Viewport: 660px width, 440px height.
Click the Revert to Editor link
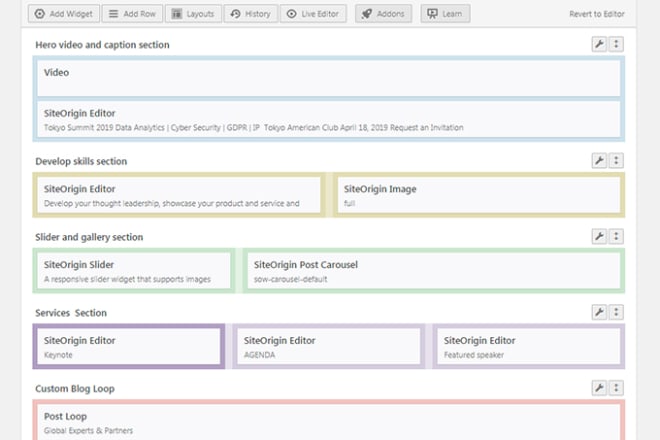click(x=596, y=14)
